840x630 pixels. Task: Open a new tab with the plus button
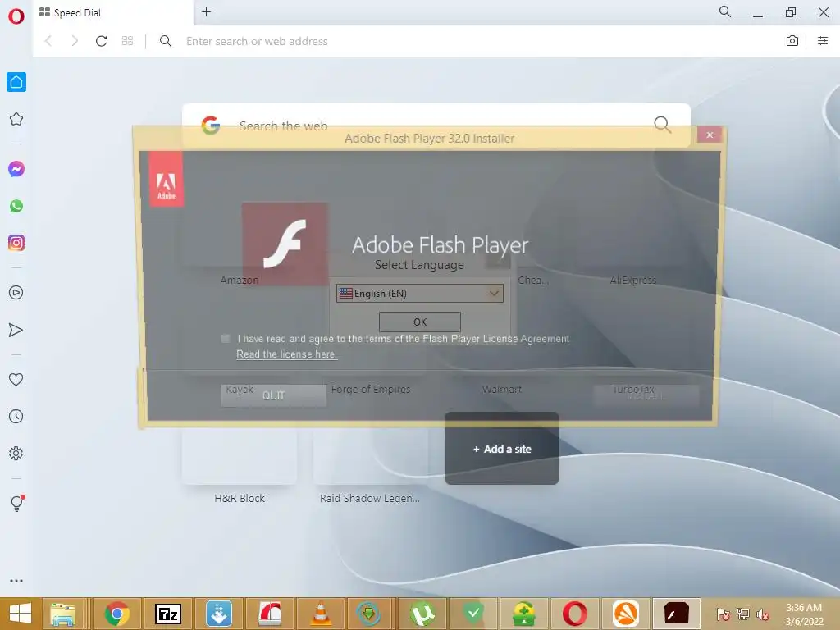[206, 11]
